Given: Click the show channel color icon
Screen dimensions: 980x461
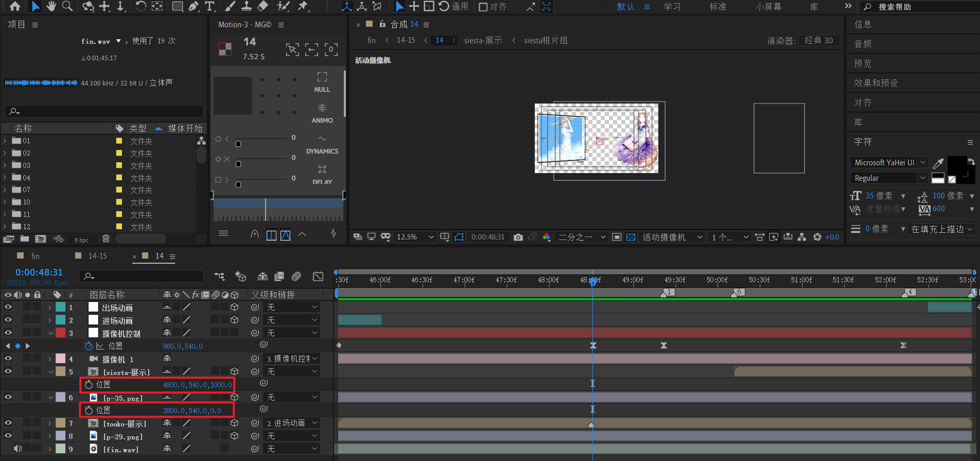Looking at the screenshot, I should coord(547,237).
